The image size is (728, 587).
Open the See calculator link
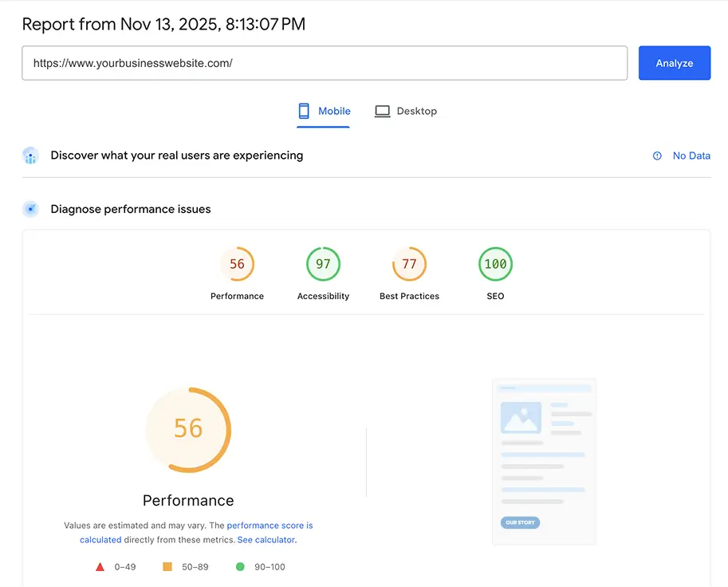pos(266,540)
